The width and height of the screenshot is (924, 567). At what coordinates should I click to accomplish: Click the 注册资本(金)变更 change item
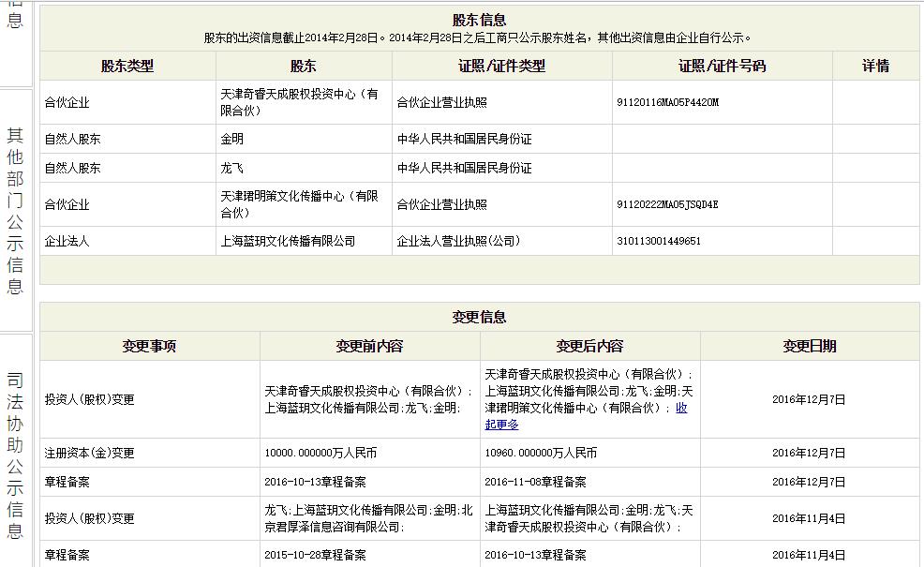[90, 453]
